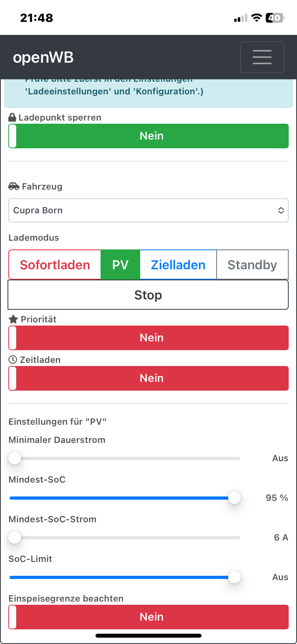The width and height of the screenshot is (297, 644).
Task: Select the Sofortladen charge mode
Action: click(x=55, y=265)
